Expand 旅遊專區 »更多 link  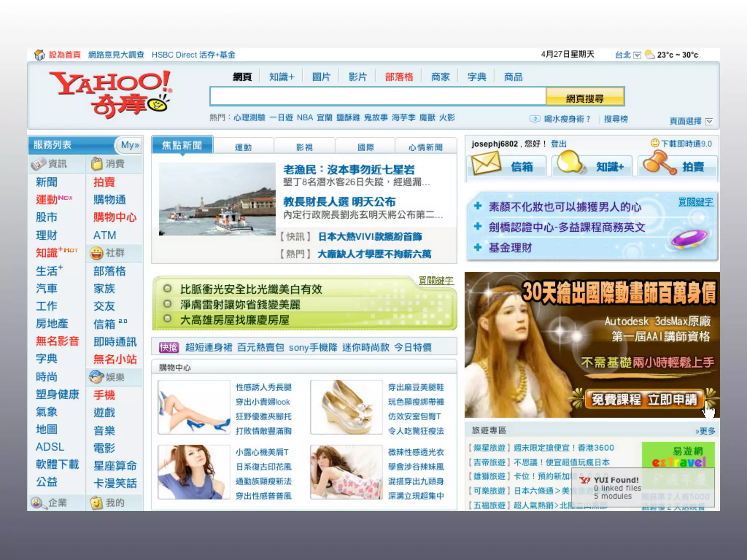[x=705, y=431]
